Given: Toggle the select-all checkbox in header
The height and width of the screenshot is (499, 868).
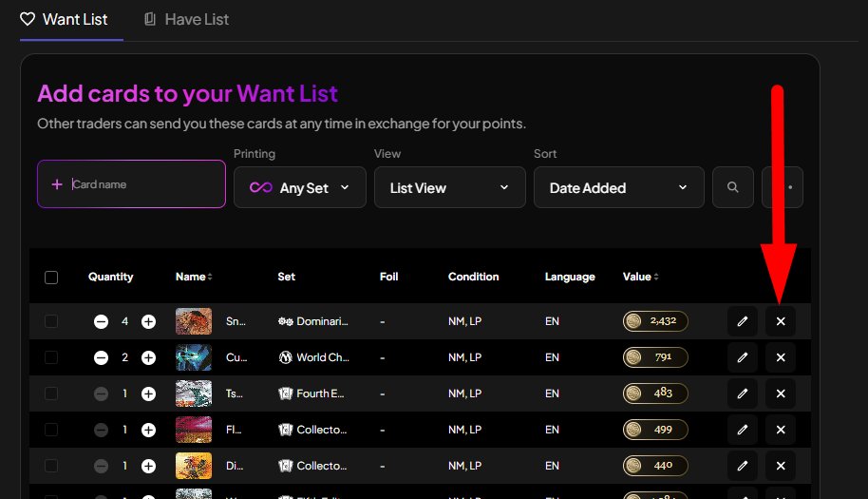Looking at the screenshot, I should click(51, 277).
